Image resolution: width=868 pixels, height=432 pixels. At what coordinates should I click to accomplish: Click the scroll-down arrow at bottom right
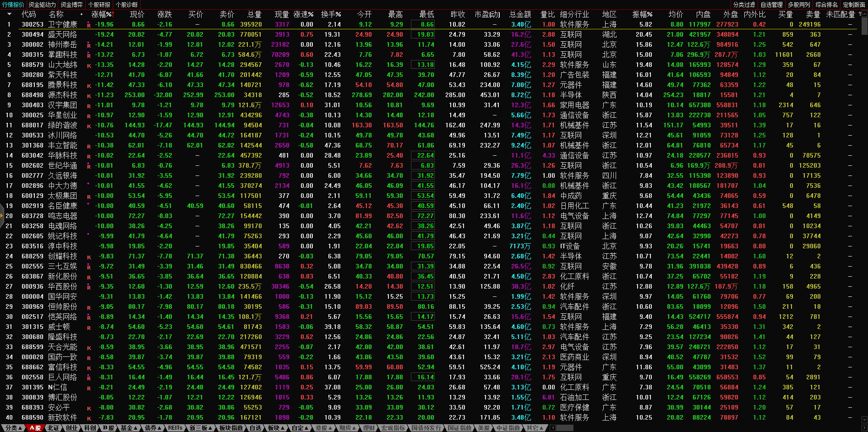point(864,420)
